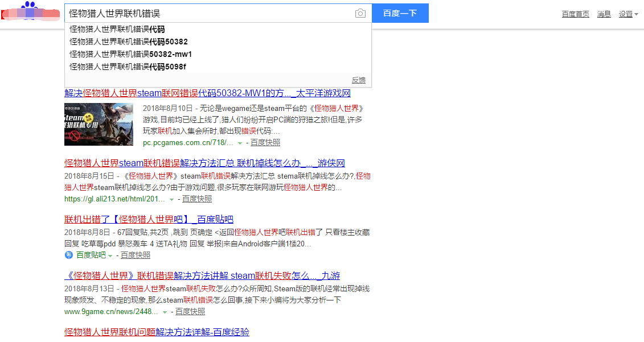Click the Monster Hunter result thumbnail
Screen dimensions: 644x342
pos(99,125)
